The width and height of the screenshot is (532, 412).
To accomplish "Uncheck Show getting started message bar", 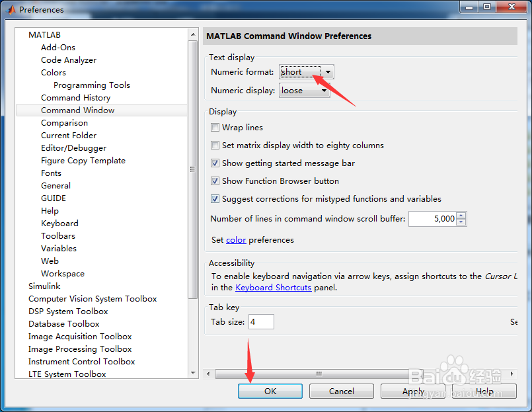I will tap(215, 163).
